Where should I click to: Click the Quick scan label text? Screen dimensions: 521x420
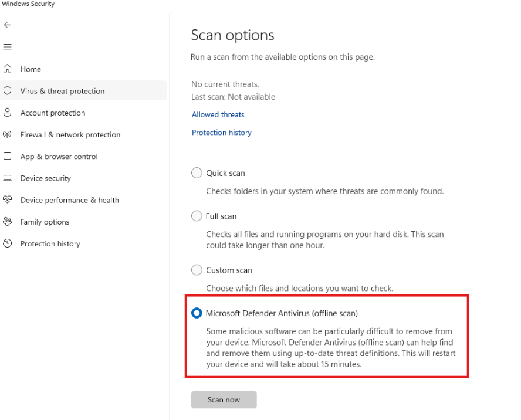click(226, 173)
